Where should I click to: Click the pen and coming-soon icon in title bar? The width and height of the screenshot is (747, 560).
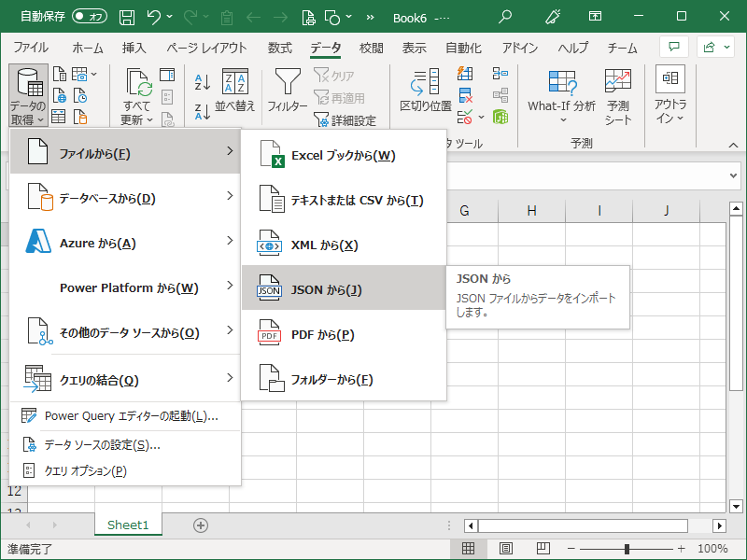point(553,17)
